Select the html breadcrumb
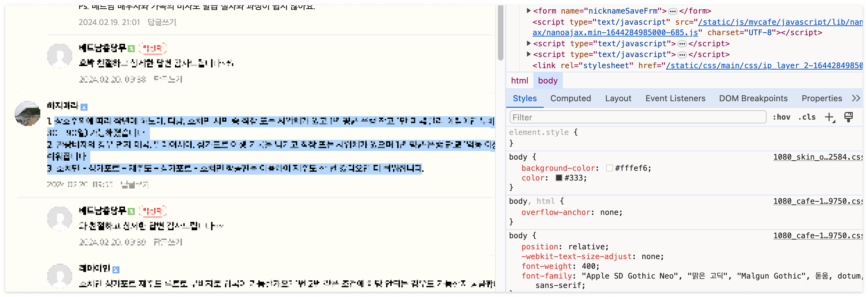The image size is (868, 297). click(x=519, y=81)
